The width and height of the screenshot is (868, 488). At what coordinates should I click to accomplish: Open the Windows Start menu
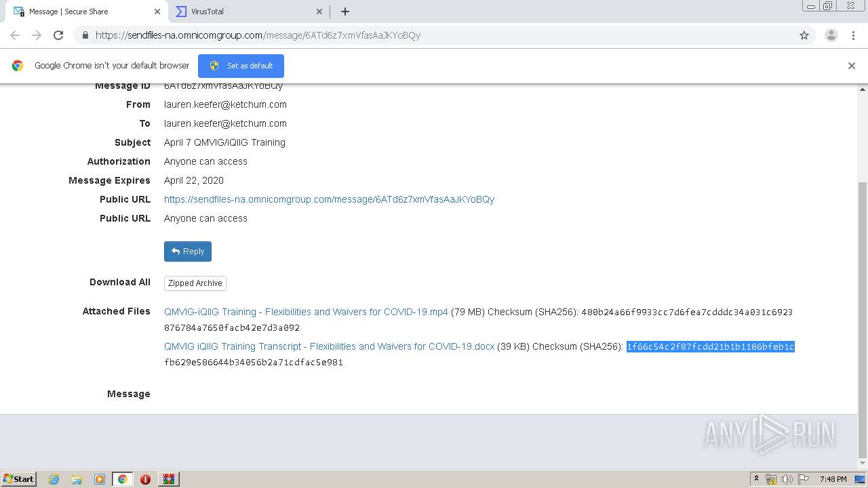click(19, 479)
